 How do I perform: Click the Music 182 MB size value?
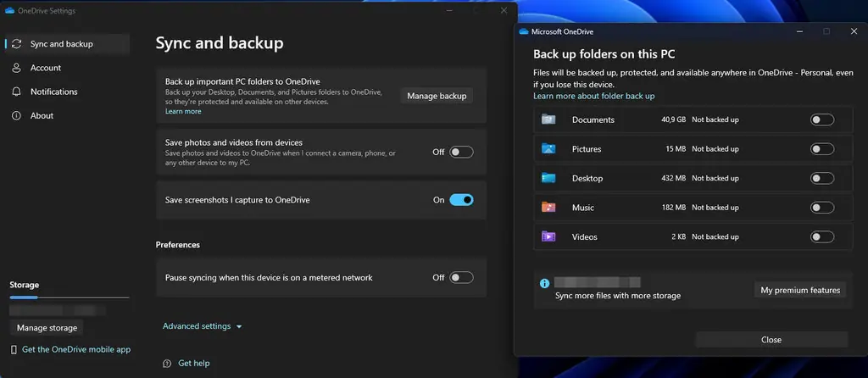point(673,208)
